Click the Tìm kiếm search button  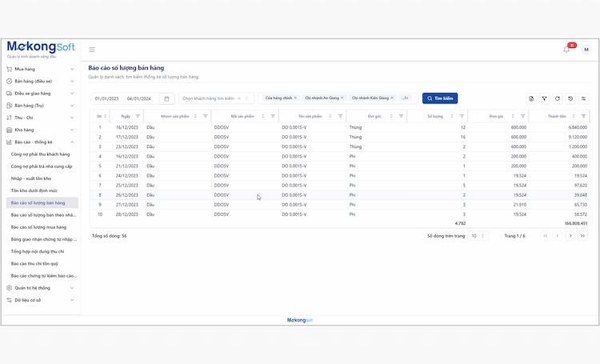(440, 98)
